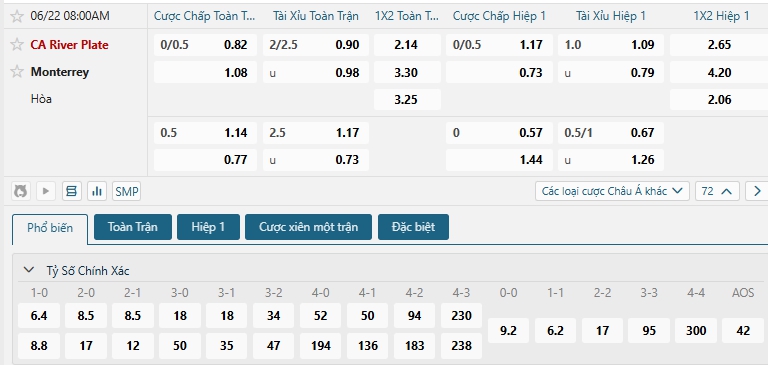Image resolution: width=768 pixels, height=365 pixels.
Task: Star the CA River Plate team
Action: 17,45
